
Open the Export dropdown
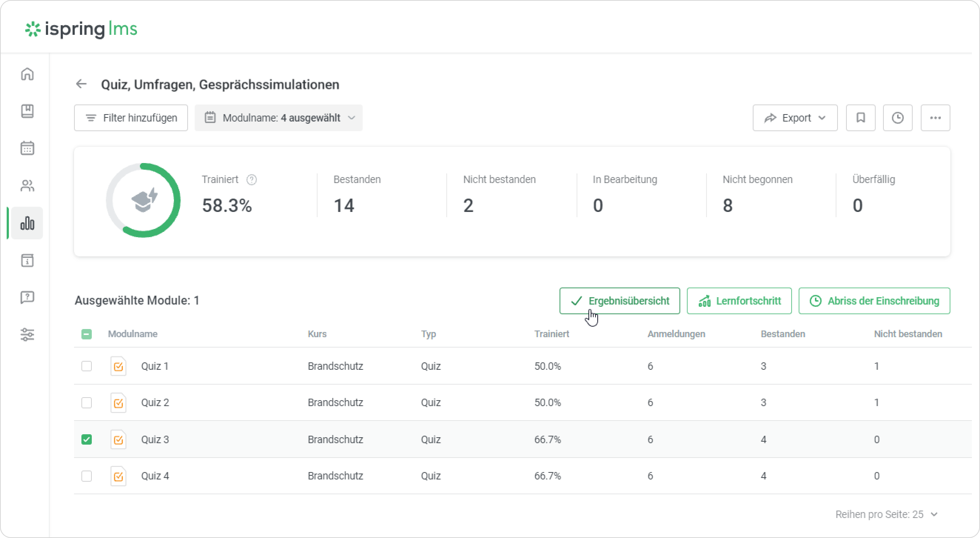click(795, 118)
